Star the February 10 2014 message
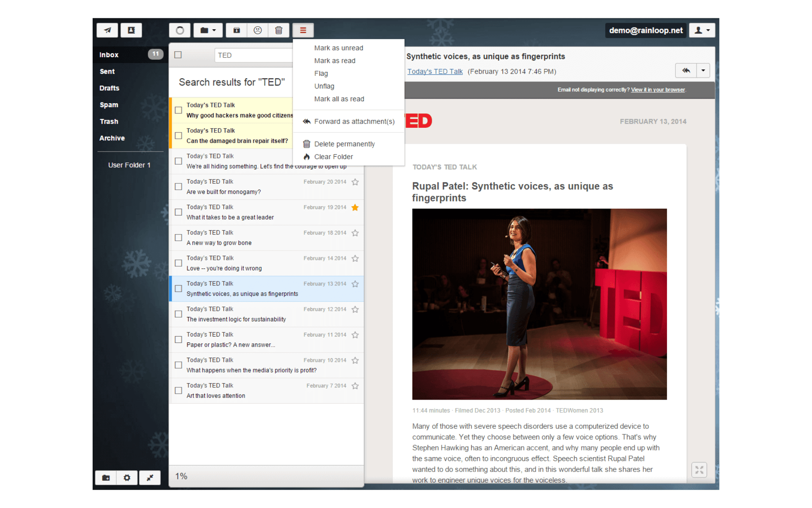812x508 pixels. [355, 360]
